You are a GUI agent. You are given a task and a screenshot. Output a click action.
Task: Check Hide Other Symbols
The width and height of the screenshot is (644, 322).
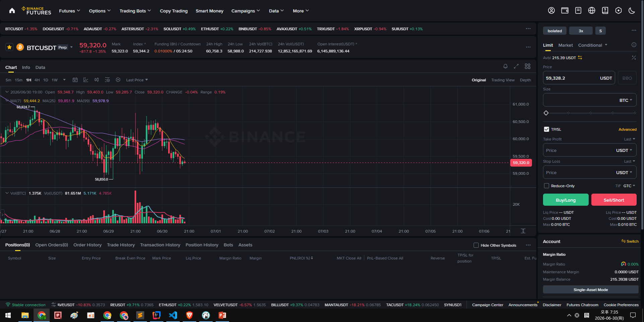click(x=476, y=245)
